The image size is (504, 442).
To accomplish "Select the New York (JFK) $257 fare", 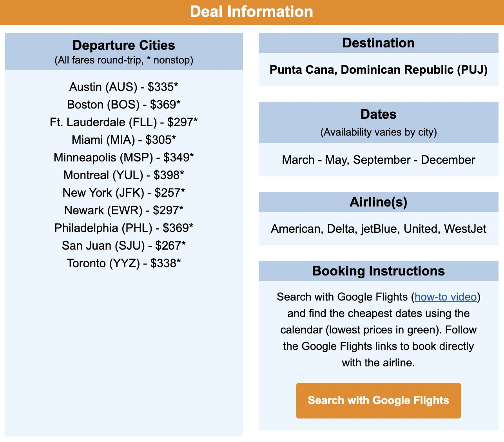I will 123,193.
